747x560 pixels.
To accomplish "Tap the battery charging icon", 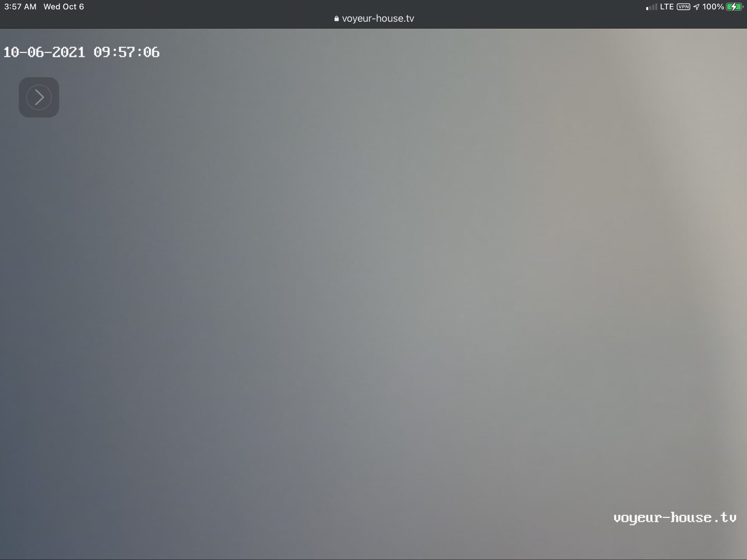I will pos(735,7).
